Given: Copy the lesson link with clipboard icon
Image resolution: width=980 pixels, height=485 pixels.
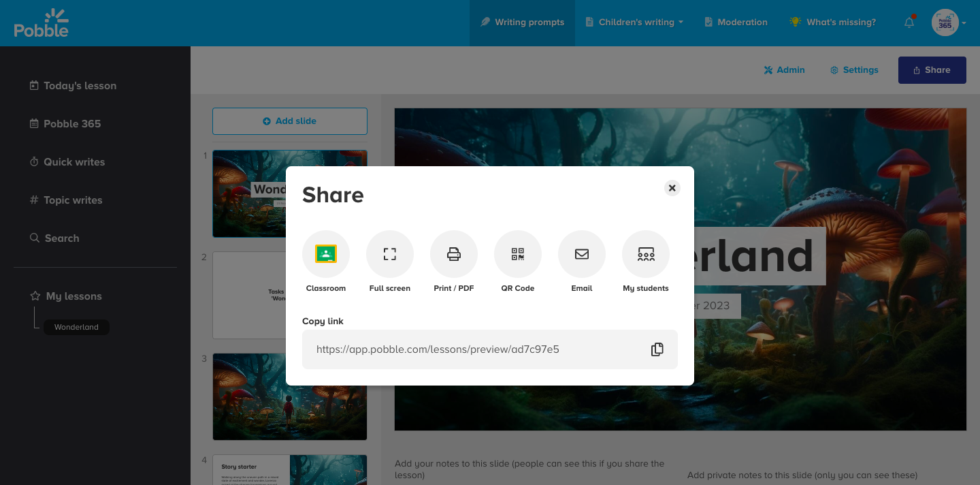Looking at the screenshot, I should click(x=657, y=349).
